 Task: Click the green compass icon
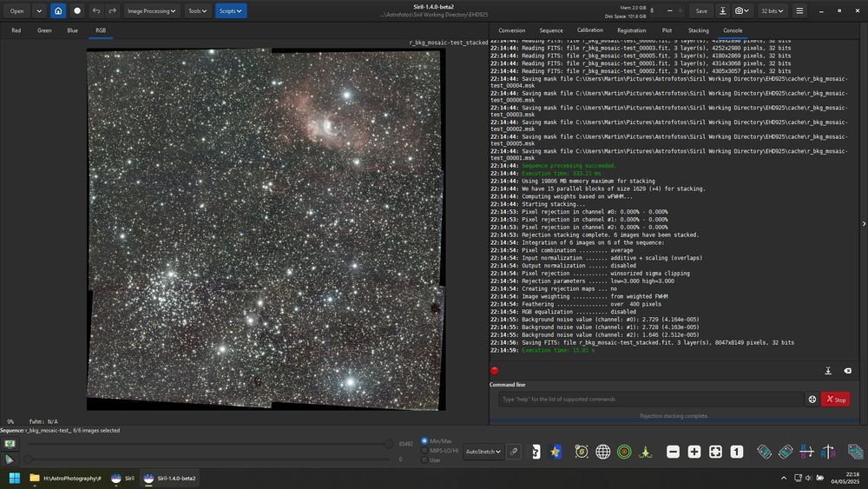pyautogui.click(x=646, y=452)
